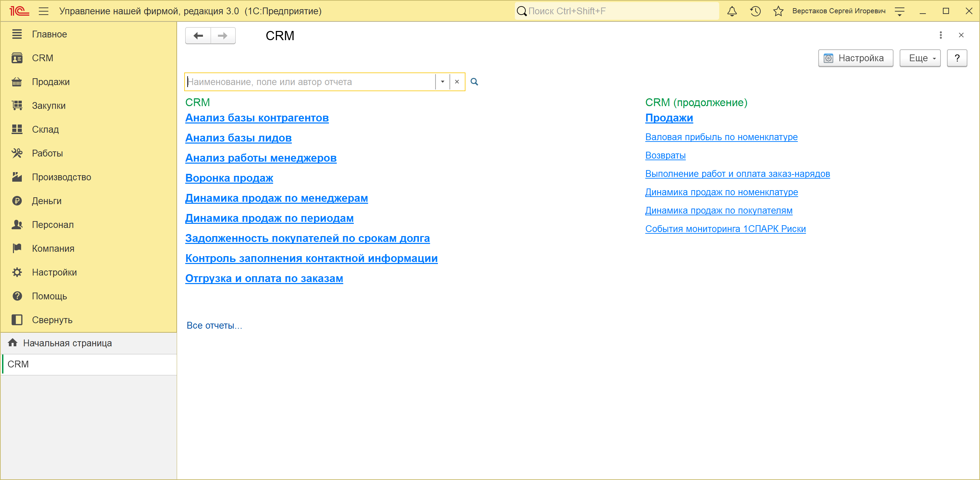Click the Склад grid icon
The image size is (980, 480).
point(17,129)
